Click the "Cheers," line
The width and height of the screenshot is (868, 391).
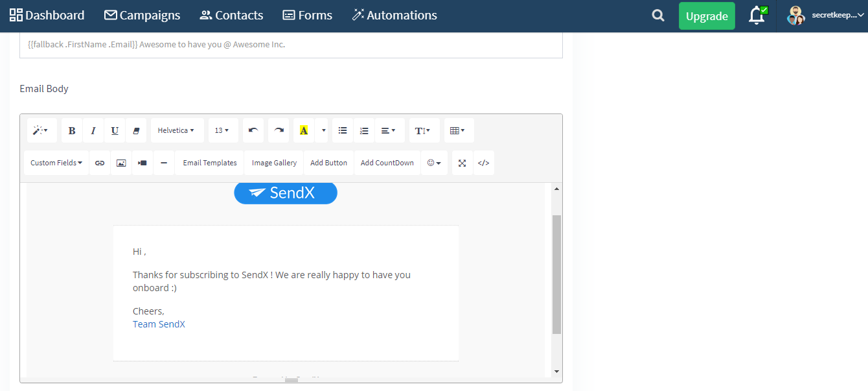click(x=148, y=311)
